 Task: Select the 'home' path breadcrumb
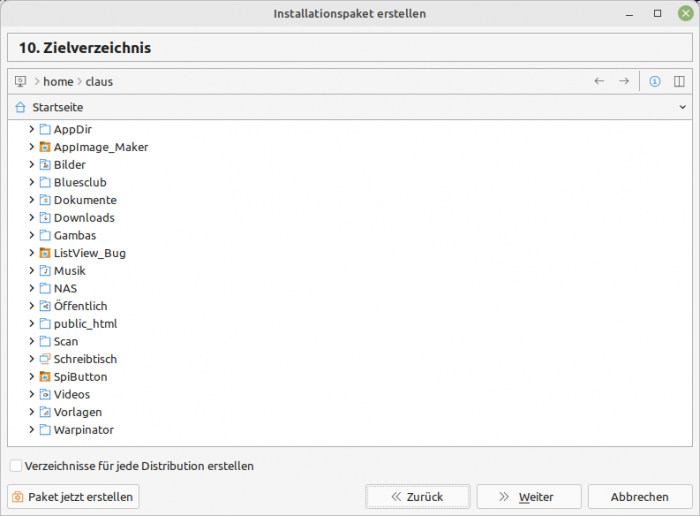click(58, 81)
